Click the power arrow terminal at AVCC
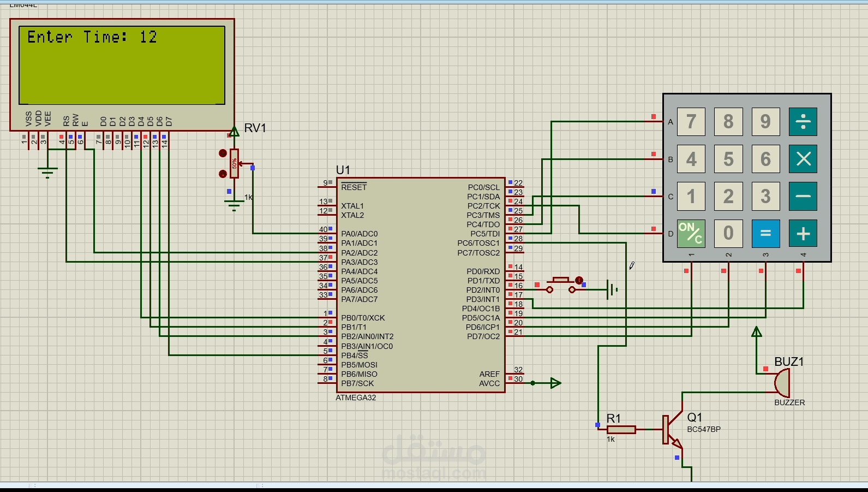The height and width of the screenshot is (492, 868). [556, 383]
